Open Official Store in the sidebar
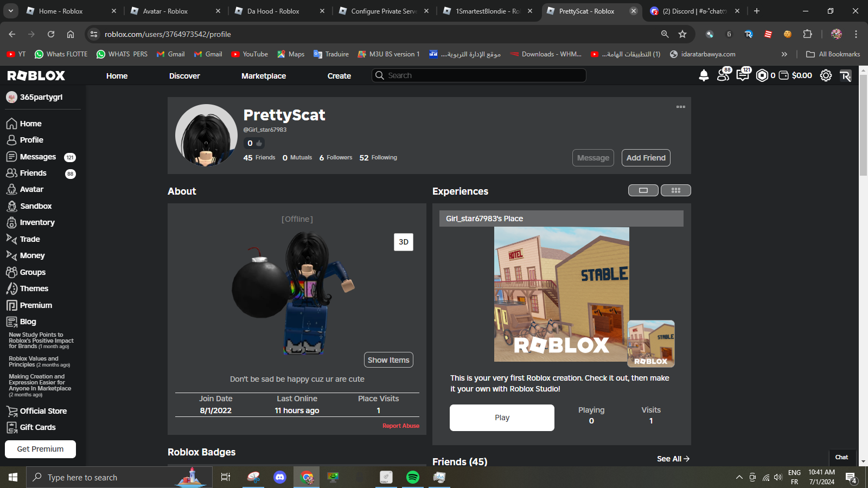This screenshot has height=488, width=868. (x=36, y=411)
